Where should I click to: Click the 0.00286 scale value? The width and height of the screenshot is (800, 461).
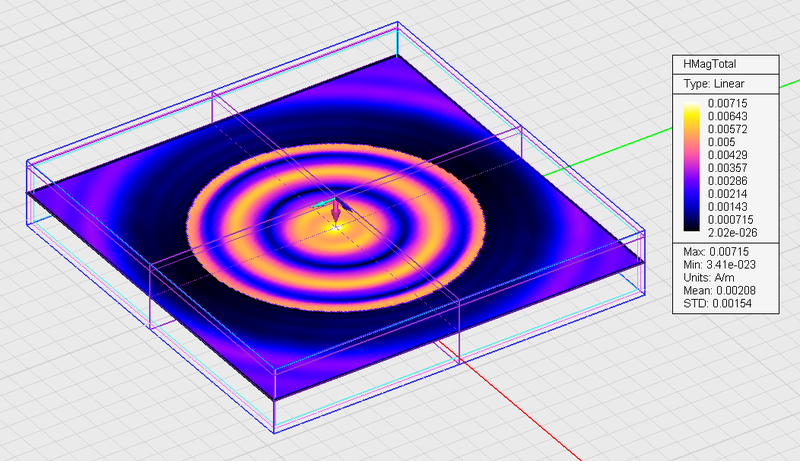point(728,181)
